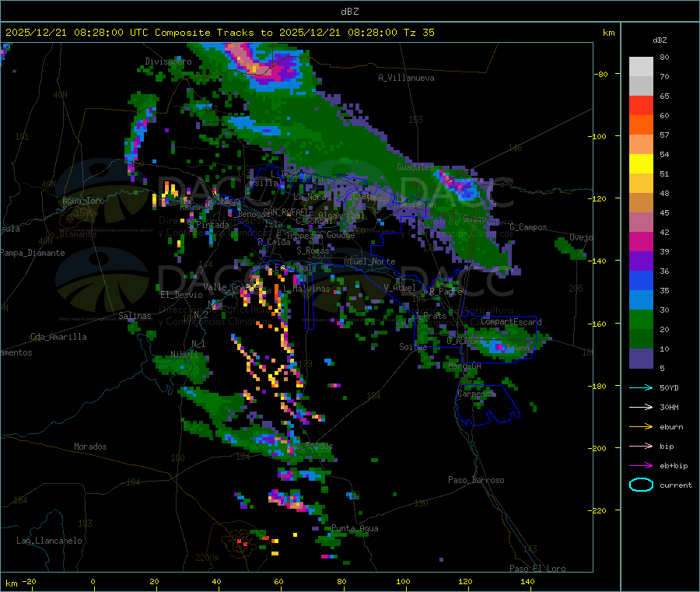
Task: Click the pink bip arrow in legend
Action: 641,446
